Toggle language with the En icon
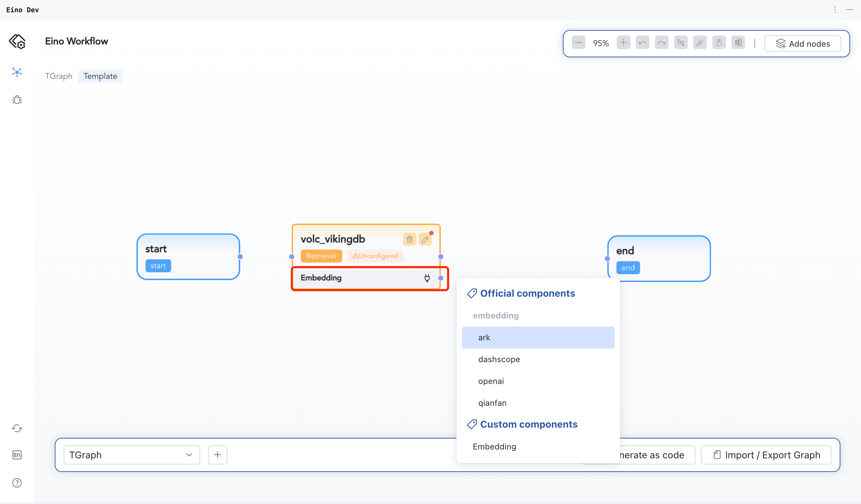Viewport: 861px width, 504px height. pyautogui.click(x=17, y=455)
